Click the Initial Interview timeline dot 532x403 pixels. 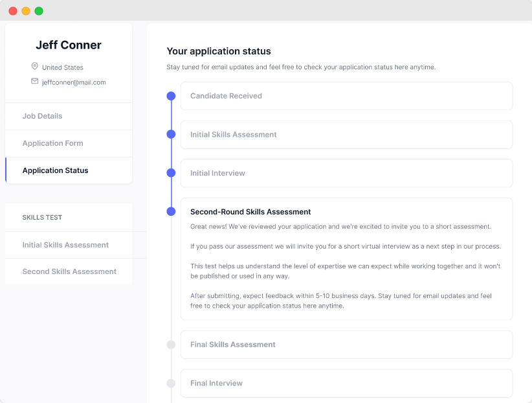171,173
